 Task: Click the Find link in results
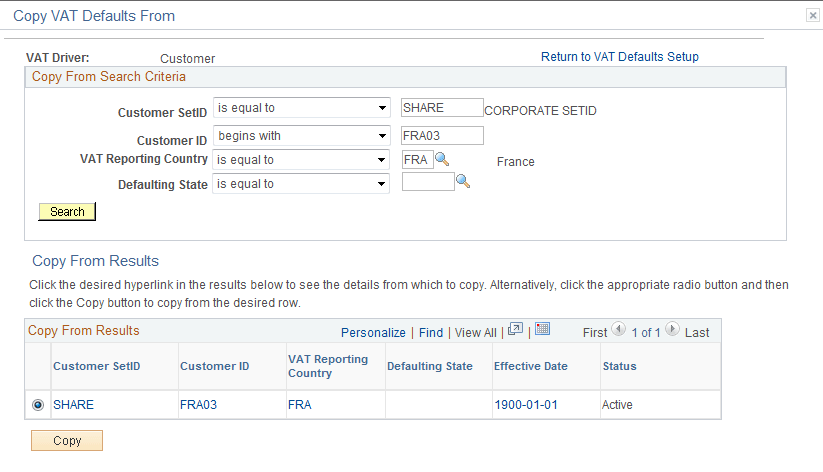coord(431,332)
